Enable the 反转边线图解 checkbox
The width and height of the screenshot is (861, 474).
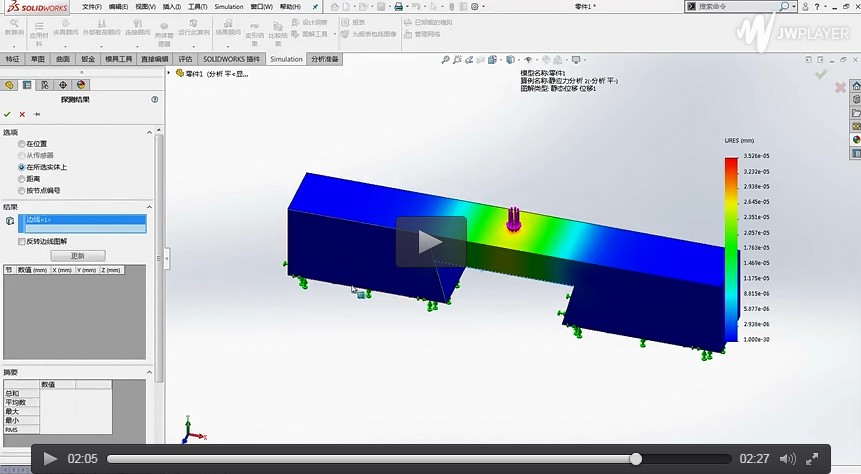22,241
